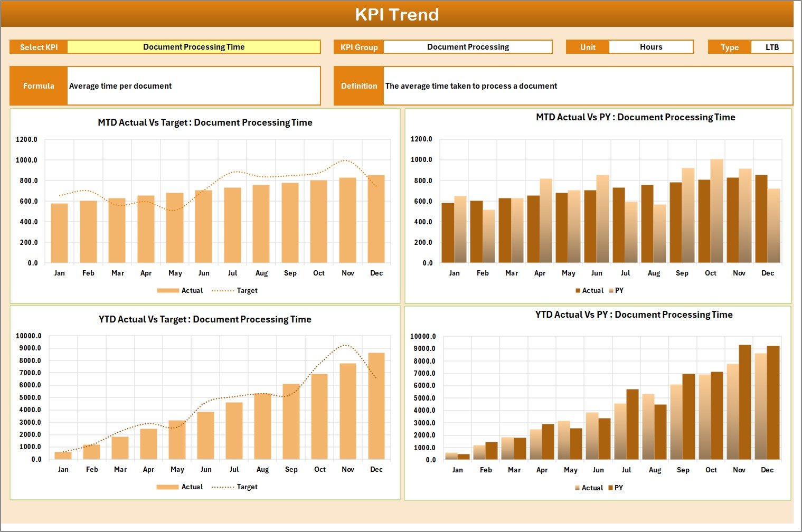The height and width of the screenshot is (532, 802).
Task: Click the Unit field showing Hours
Action: (651, 46)
